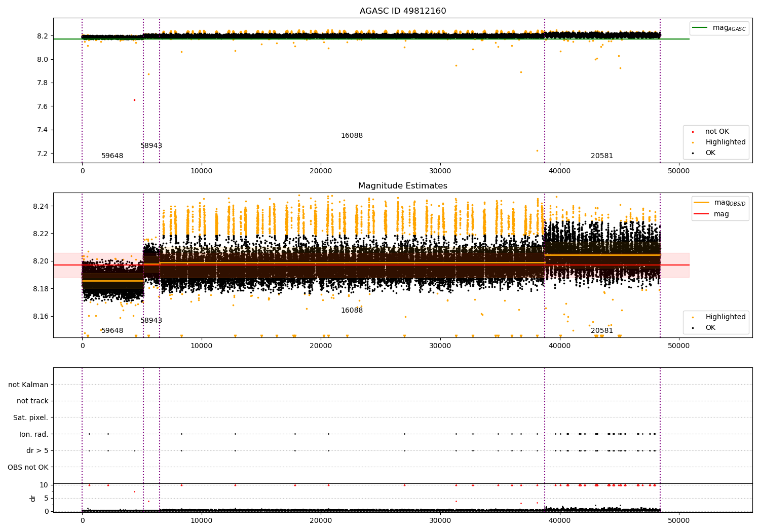Click the 'dr > 5' axis label
Screen dimensions: 760x532
click(37, 450)
